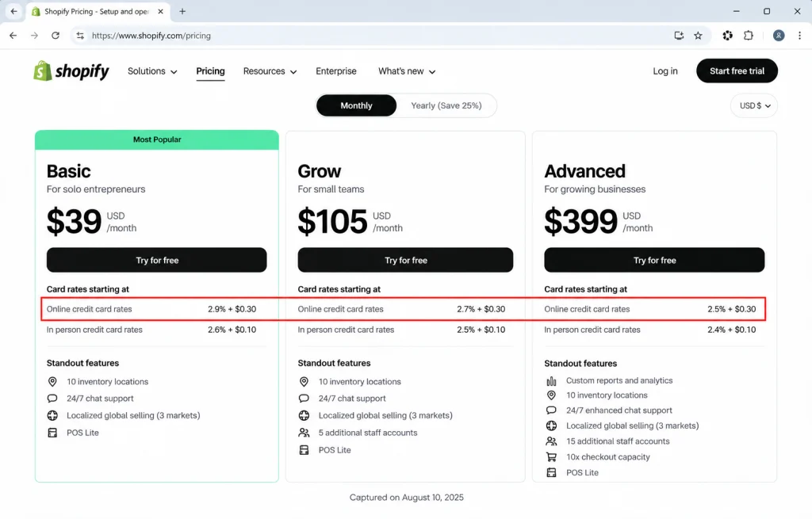Expand the Solutions menu
The width and height of the screenshot is (812, 519).
point(152,71)
